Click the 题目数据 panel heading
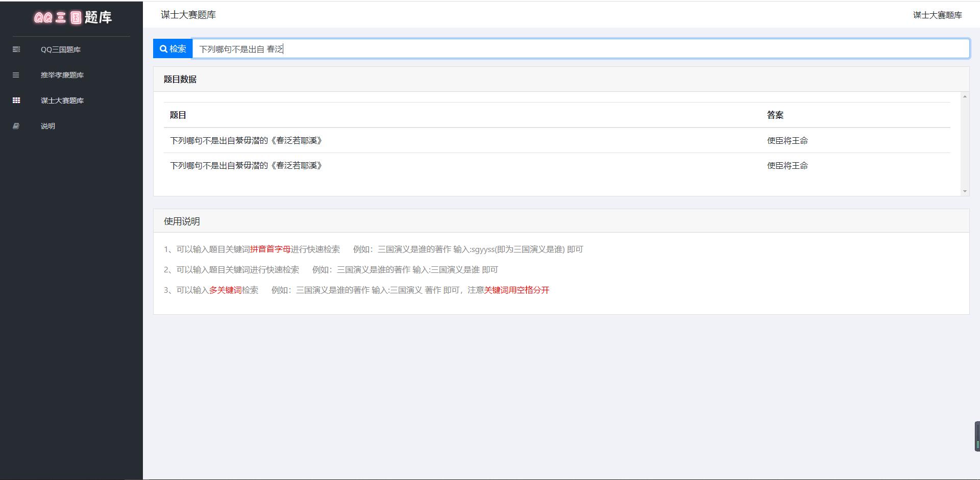 pos(180,79)
